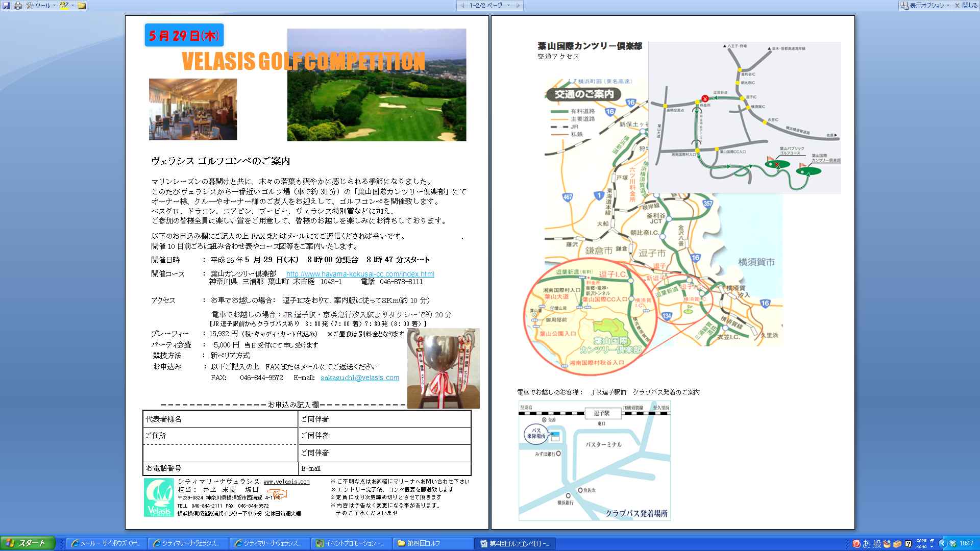Click the 葉山国際カンツリー倶楽部 map heading

590,46
